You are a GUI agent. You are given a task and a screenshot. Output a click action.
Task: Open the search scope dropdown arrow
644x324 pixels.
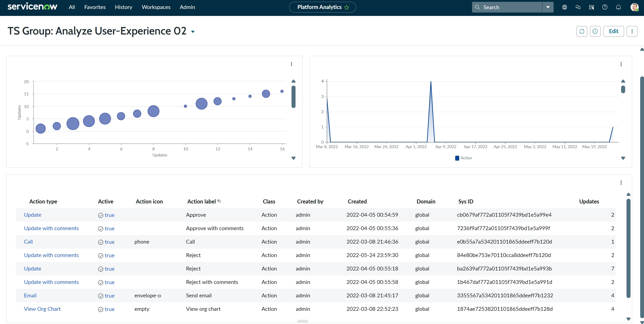pos(548,7)
